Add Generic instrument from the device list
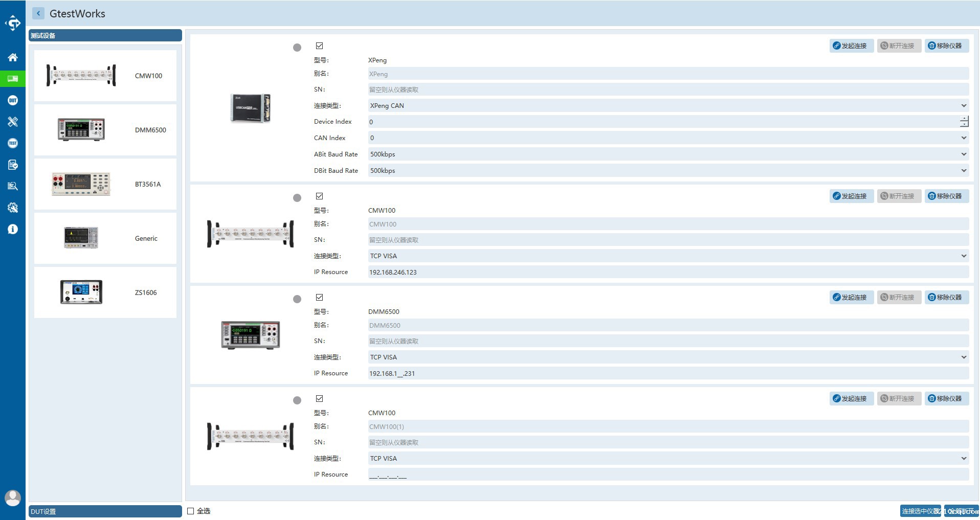Screen dimensions: 980x520 point(105,238)
